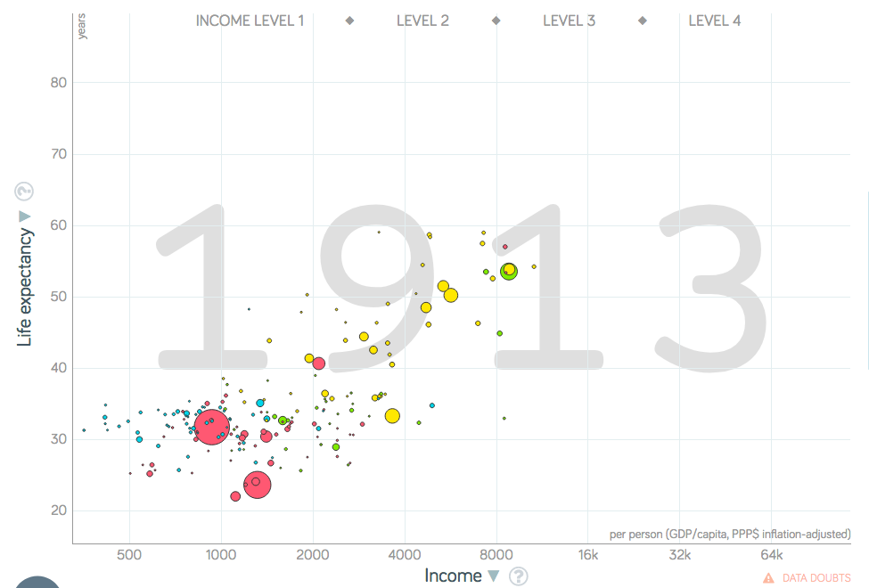869x588 pixels.
Task: Open the Life expectancy axis dropdown arrow
Action: 25,216
